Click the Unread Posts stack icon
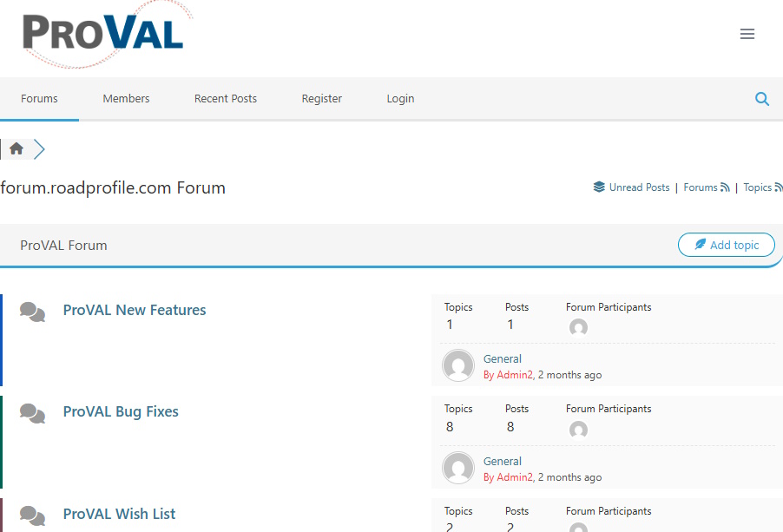 tap(599, 187)
